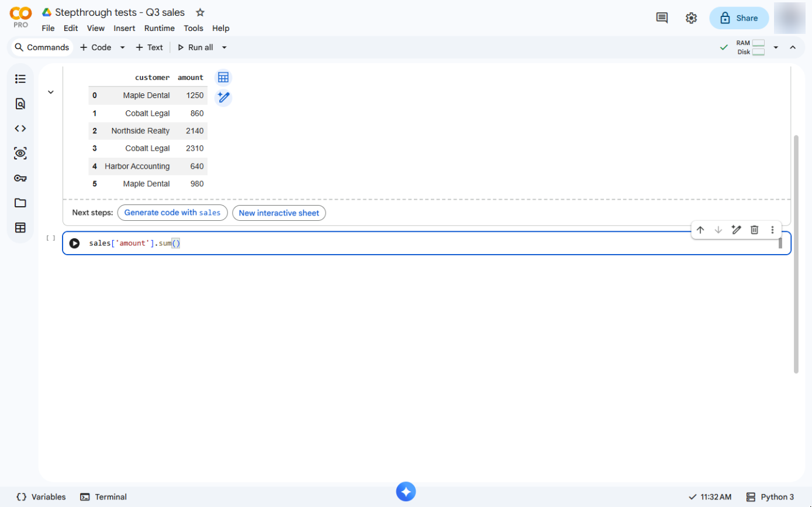Open the Gemini sparkle button
Screen dimensions: 812x507
click(x=406, y=491)
